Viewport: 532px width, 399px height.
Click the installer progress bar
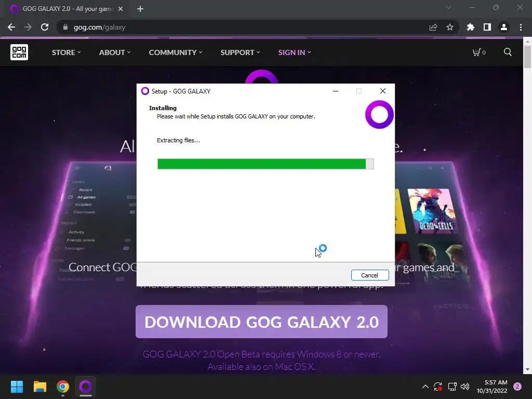[x=265, y=164]
